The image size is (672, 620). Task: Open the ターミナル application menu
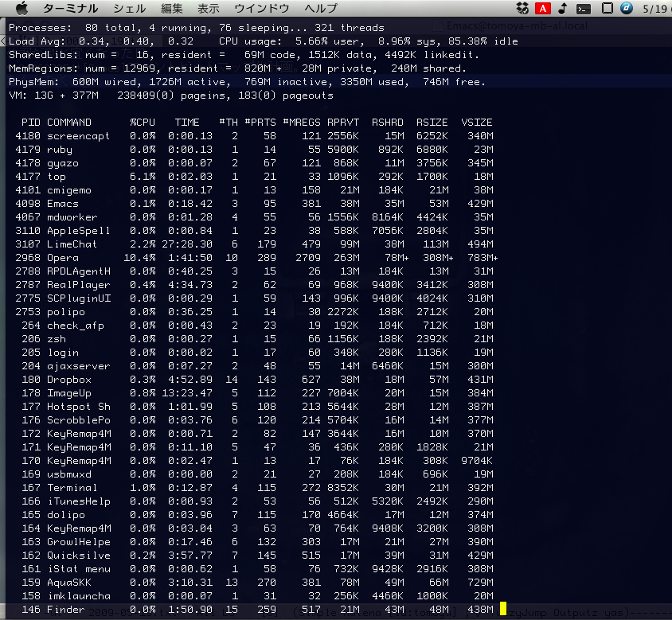click(70, 8)
